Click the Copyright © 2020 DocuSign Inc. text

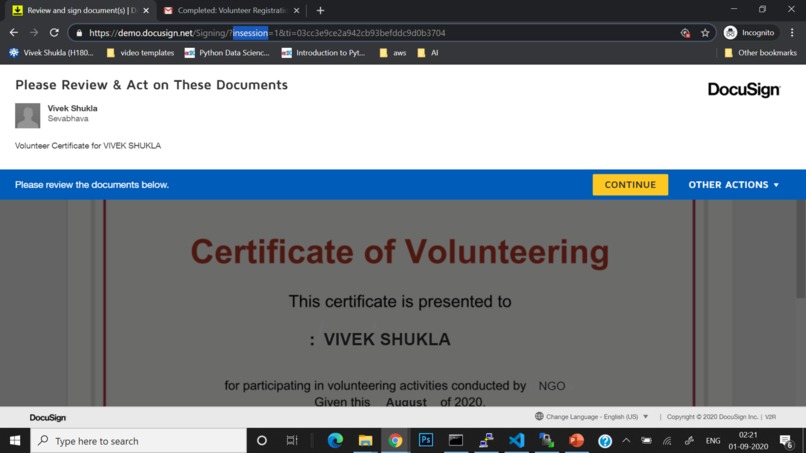[x=712, y=416]
